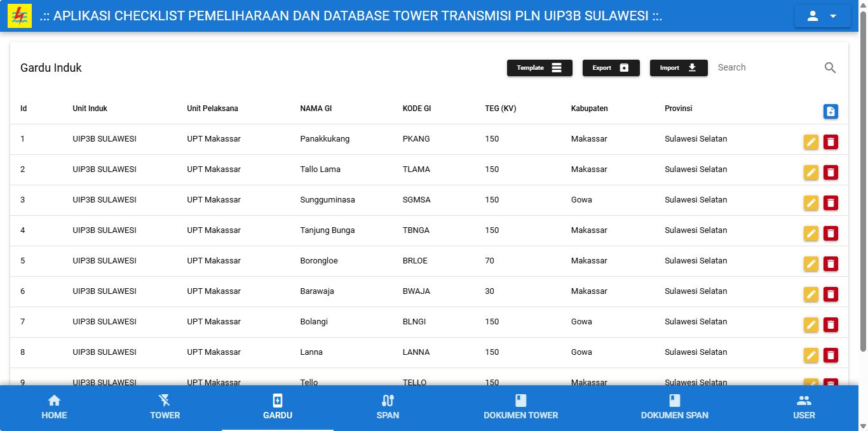Open the DOKUMEN SPAN tab
This screenshot has width=868, height=431.
pos(675,408)
